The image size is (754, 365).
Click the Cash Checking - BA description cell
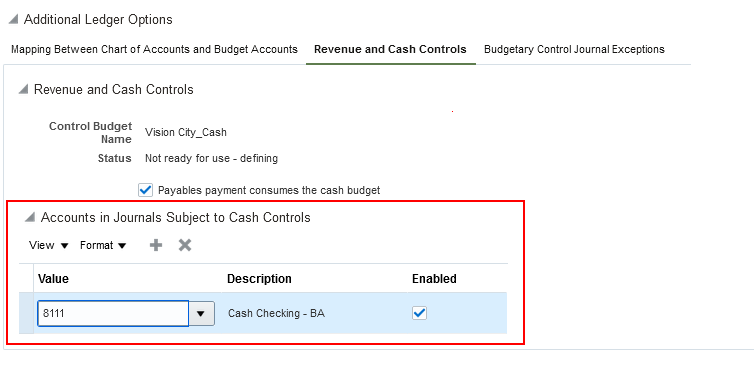[276, 314]
